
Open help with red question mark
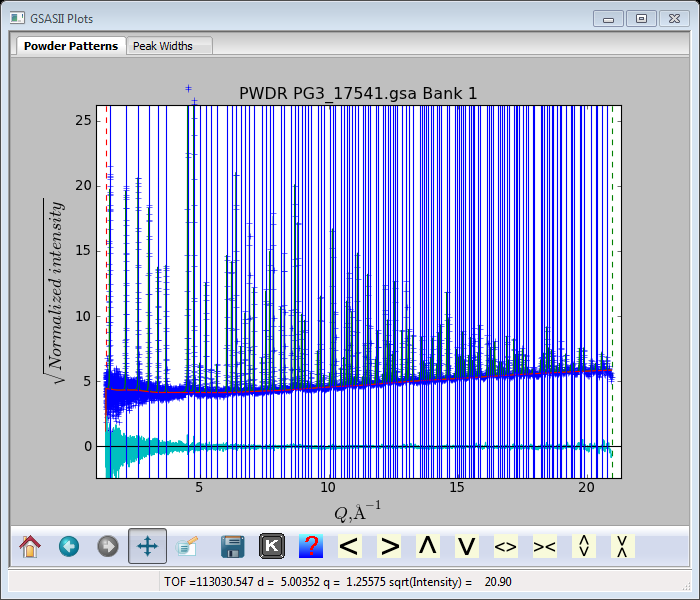(x=311, y=546)
